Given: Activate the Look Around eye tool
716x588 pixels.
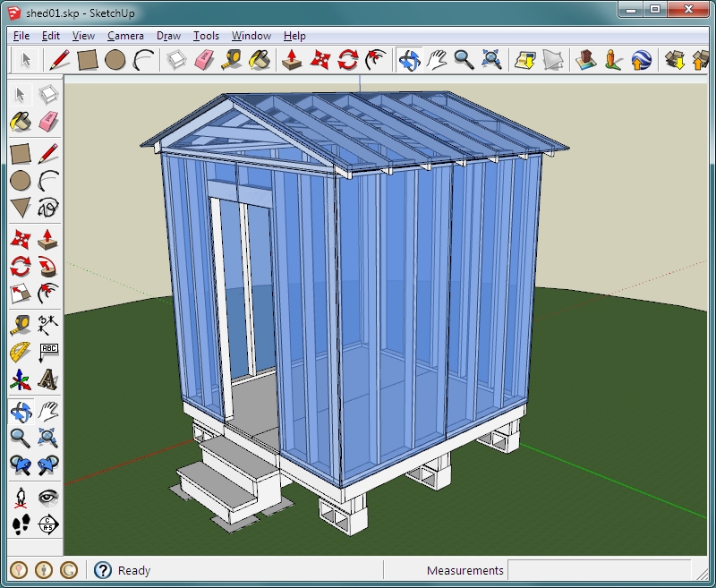Looking at the screenshot, I should tap(48, 497).
